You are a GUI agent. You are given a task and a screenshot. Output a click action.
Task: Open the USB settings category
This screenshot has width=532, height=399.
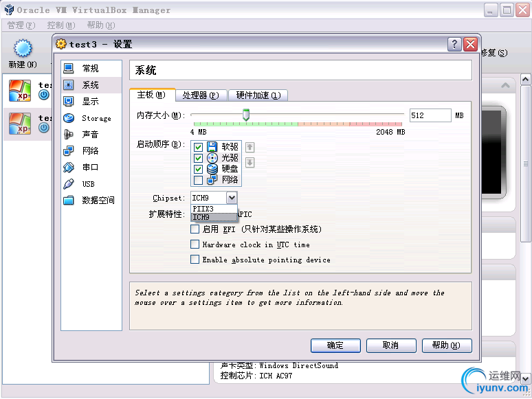point(91,184)
